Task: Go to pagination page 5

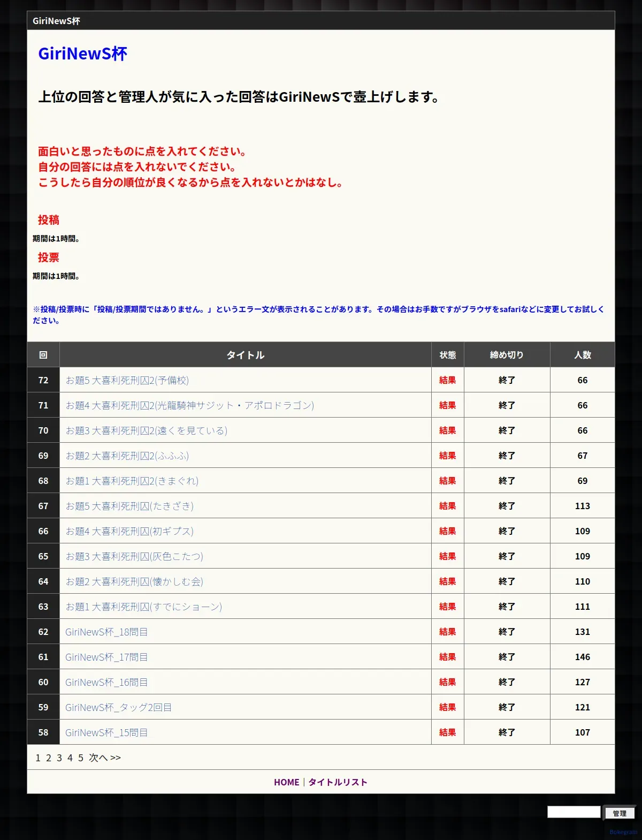Action: pyautogui.click(x=81, y=758)
